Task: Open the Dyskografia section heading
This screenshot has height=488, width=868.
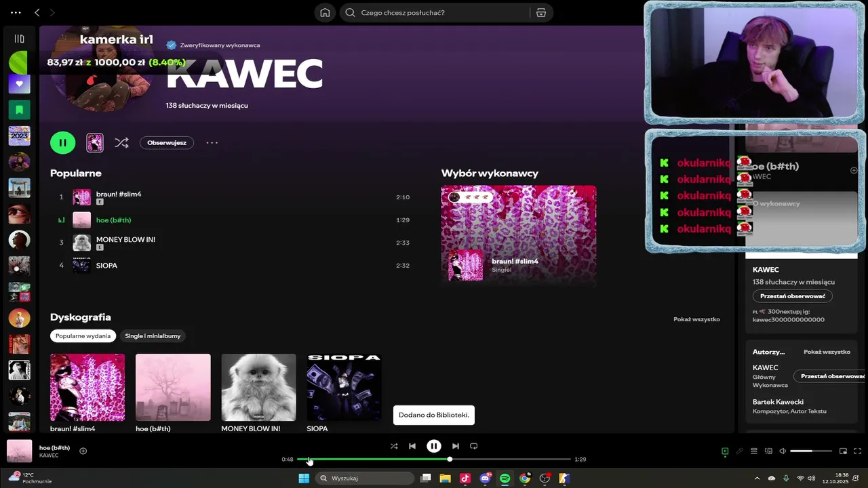Action: pos(80,317)
